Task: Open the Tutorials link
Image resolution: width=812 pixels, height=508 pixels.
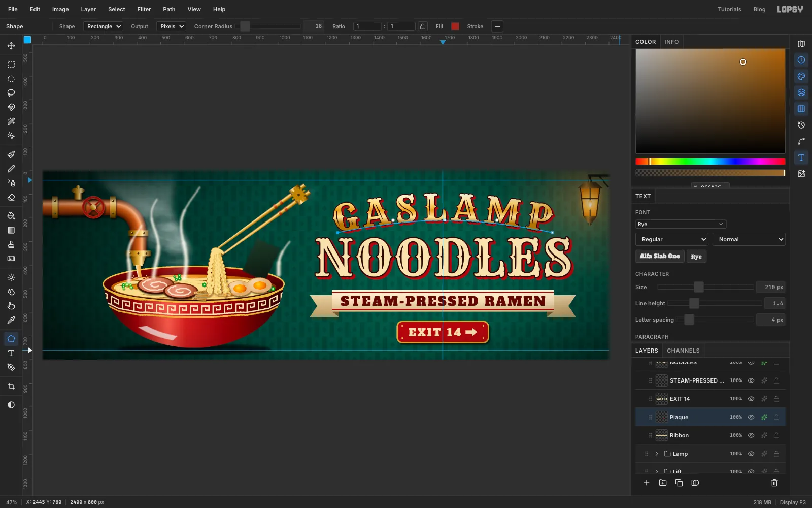Action: pyautogui.click(x=729, y=9)
